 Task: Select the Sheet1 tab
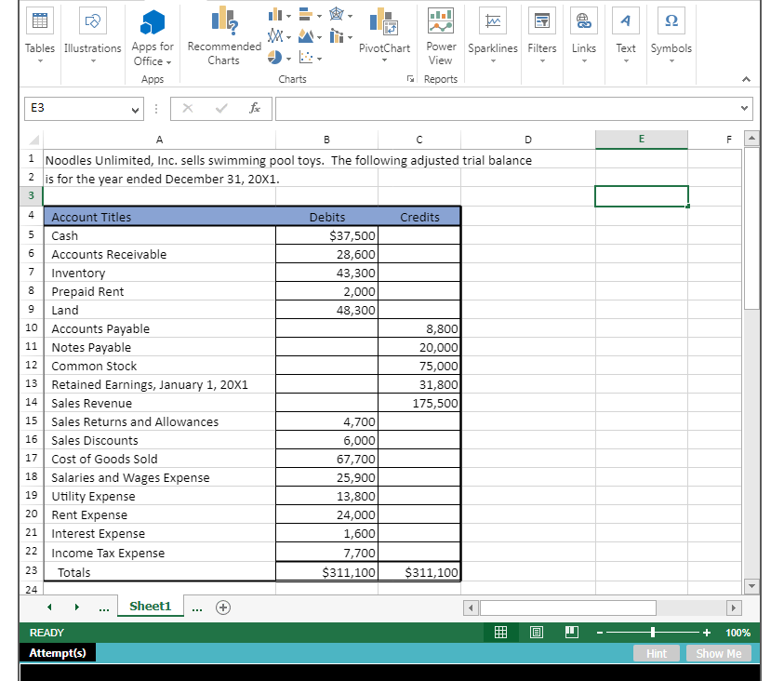click(x=150, y=606)
